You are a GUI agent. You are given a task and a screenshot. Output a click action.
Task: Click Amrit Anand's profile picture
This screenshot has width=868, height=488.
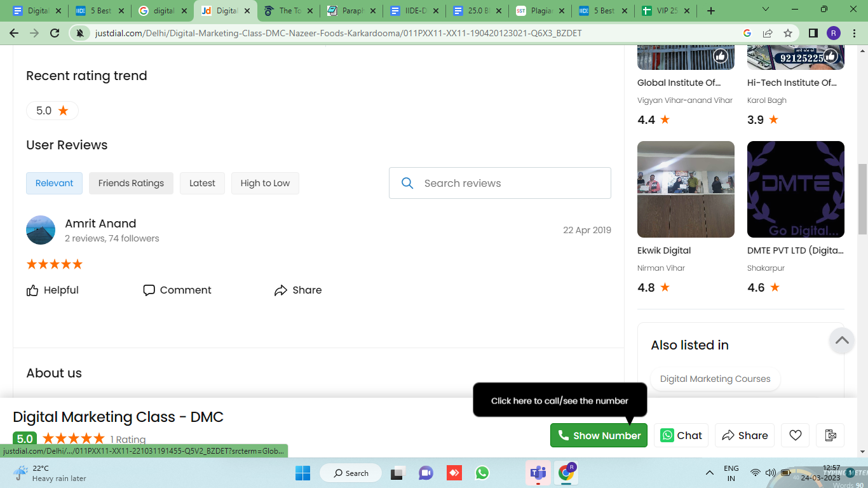coord(41,230)
